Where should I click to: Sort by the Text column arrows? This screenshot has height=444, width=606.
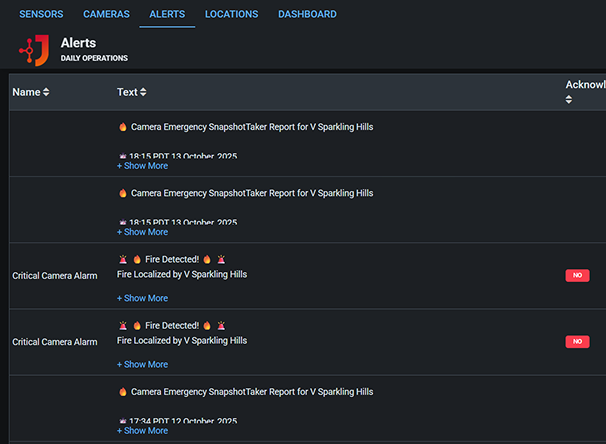click(x=143, y=92)
